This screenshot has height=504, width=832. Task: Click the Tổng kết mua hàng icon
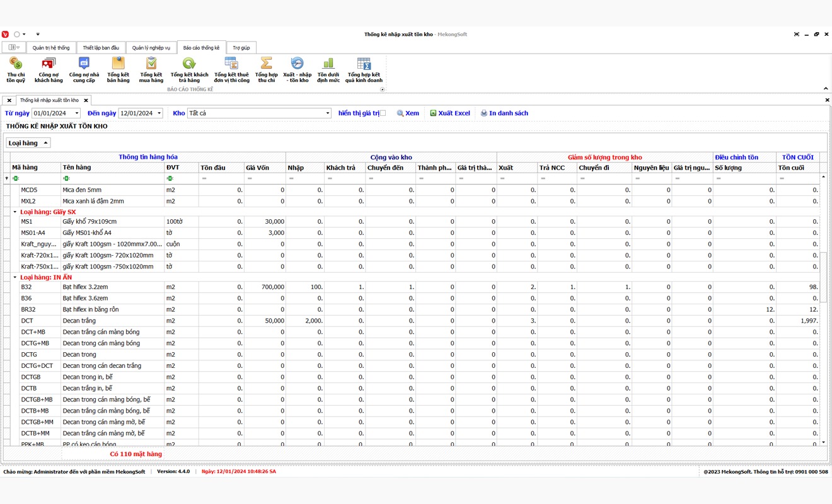click(151, 69)
